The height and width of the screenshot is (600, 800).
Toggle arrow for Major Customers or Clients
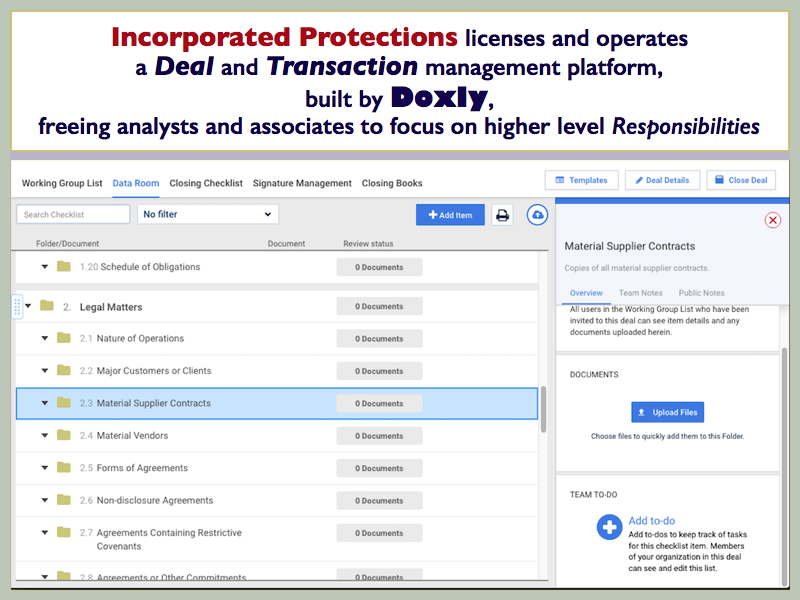tap(45, 370)
